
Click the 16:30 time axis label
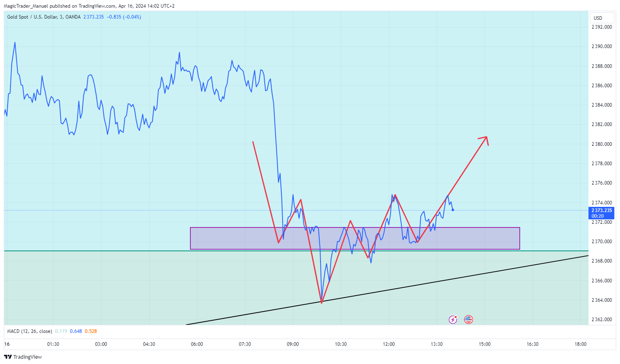[x=533, y=344]
